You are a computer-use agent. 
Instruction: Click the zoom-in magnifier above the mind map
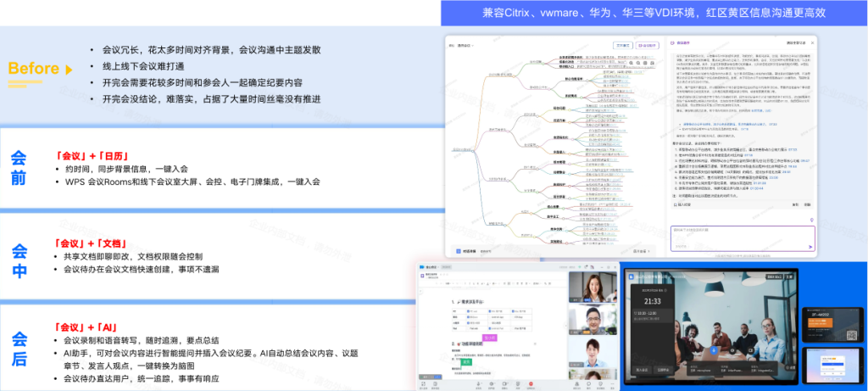pyautogui.click(x=631, y=63)
